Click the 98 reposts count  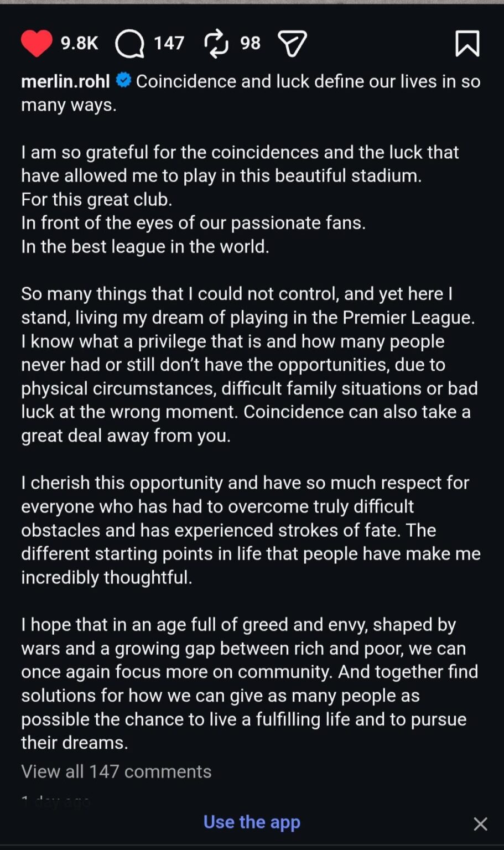[250, 43]
